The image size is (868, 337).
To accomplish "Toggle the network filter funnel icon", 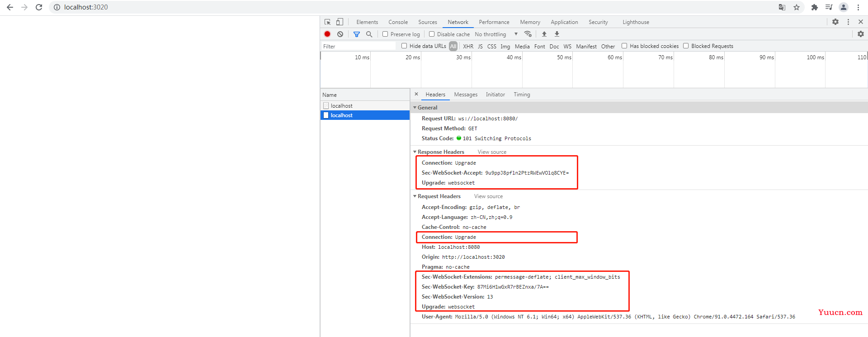I will pyautogui.click(x=357, y=34).
